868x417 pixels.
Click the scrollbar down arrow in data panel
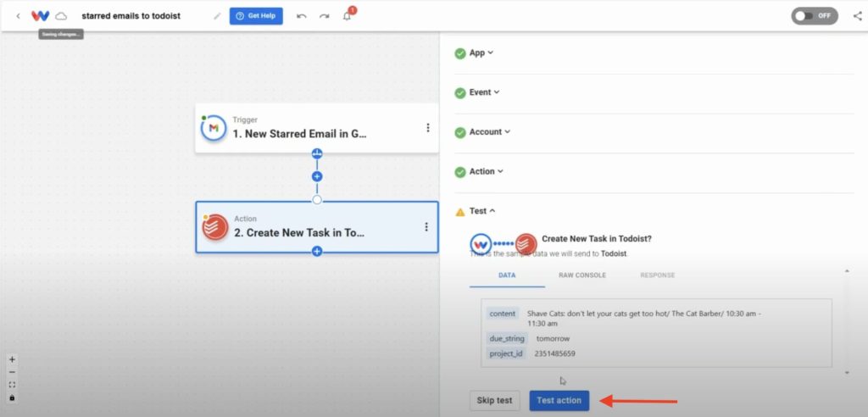pos(847,373)
